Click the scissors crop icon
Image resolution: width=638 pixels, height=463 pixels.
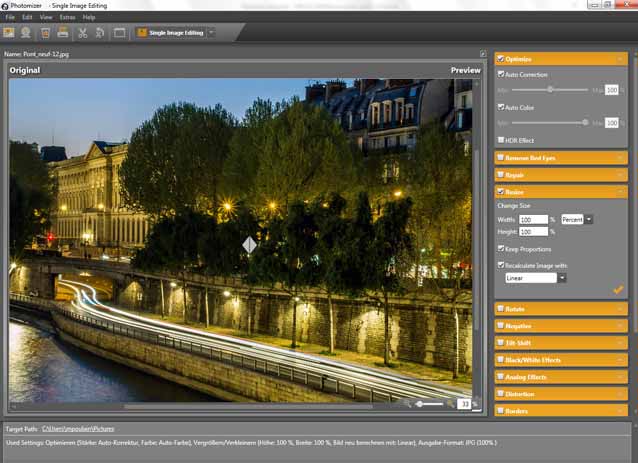[83, 33]
